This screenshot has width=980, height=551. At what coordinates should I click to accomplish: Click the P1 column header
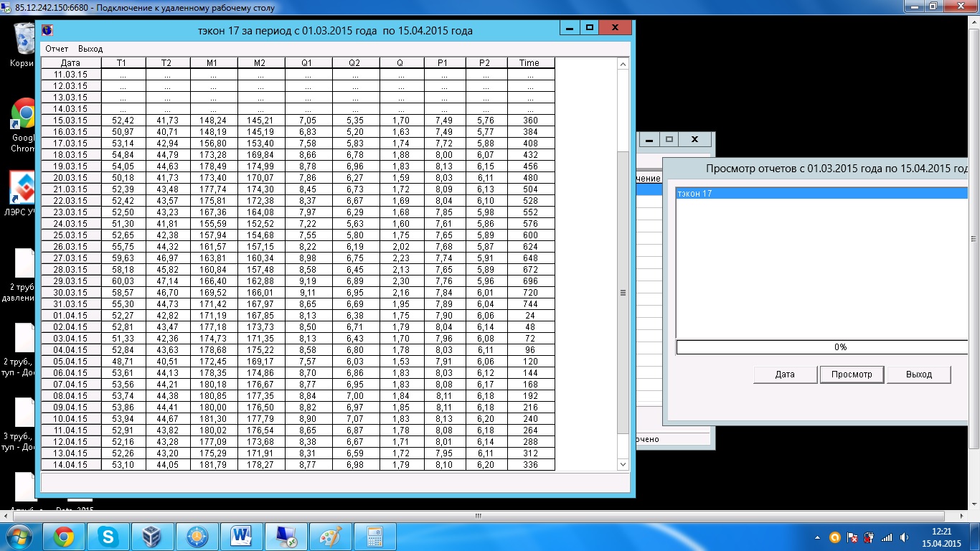(444, 63)
